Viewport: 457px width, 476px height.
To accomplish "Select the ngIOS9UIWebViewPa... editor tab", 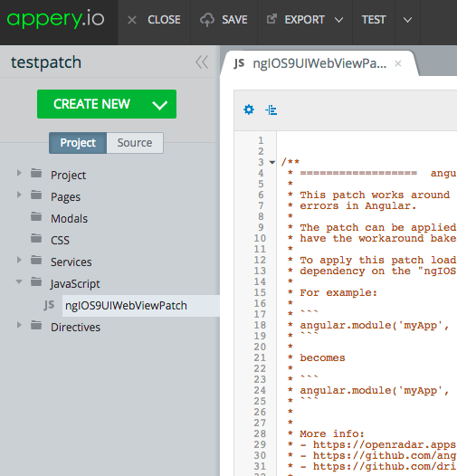I will pyautogui.click(x=319, y=63).
